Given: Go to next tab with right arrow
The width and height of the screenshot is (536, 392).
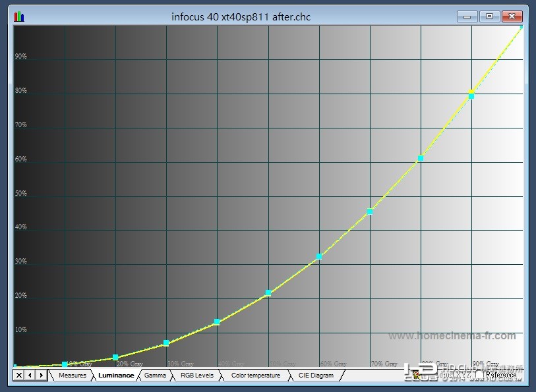Looking at the screenshot, I should pyautogui.click(x=41, y=376).
